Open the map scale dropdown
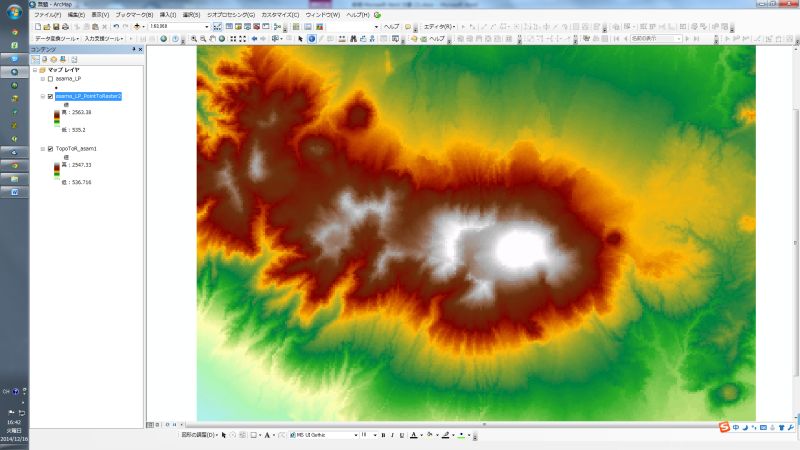 [x=207, y=27]
